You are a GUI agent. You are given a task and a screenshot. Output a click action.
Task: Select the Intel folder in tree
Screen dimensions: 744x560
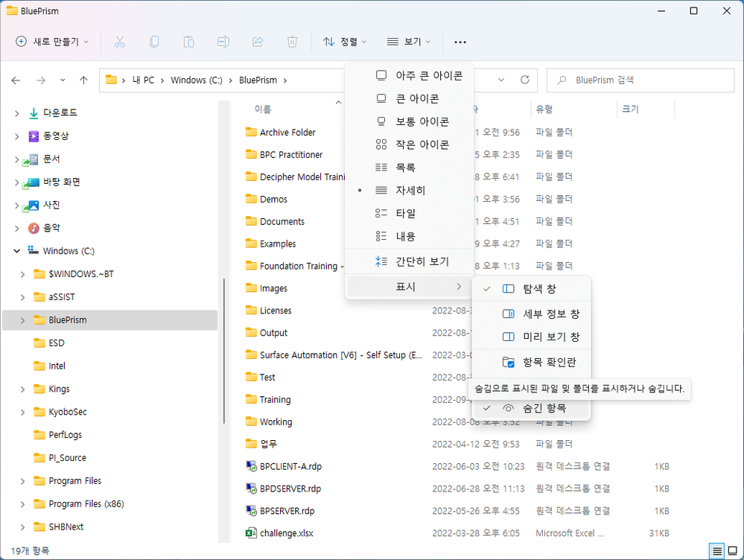[50, 366]
